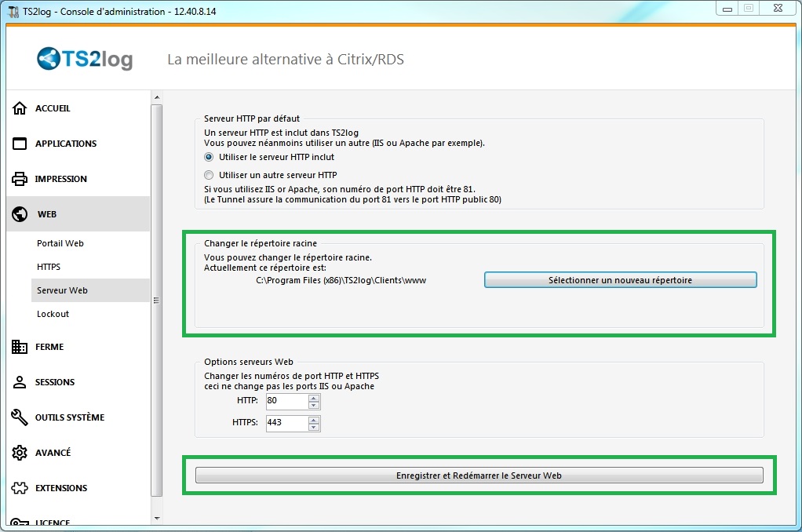Click sidebar scrollbar down arrow
Viewport: 802px width, 532px height.
(x=157, y=518)
